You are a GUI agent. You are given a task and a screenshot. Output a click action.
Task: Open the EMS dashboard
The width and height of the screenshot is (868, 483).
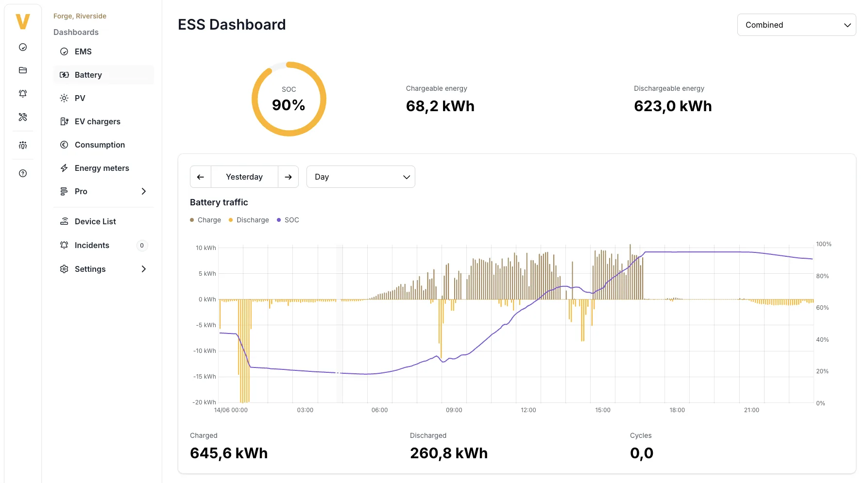103,51
